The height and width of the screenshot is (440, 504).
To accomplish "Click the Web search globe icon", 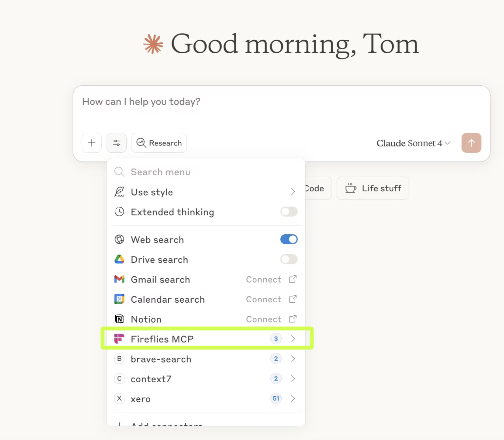I will (x=119, y=239).
